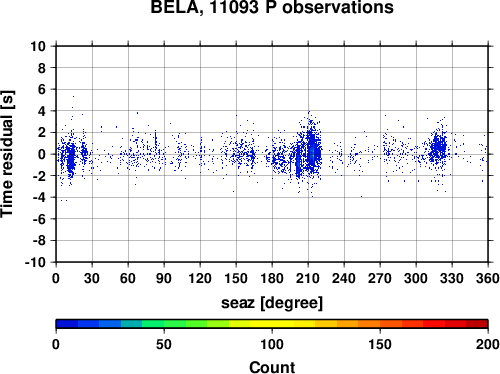Screen dimensions: 500x374
Task: Click the y-axis tick label -10
Action: coord(35,262)
